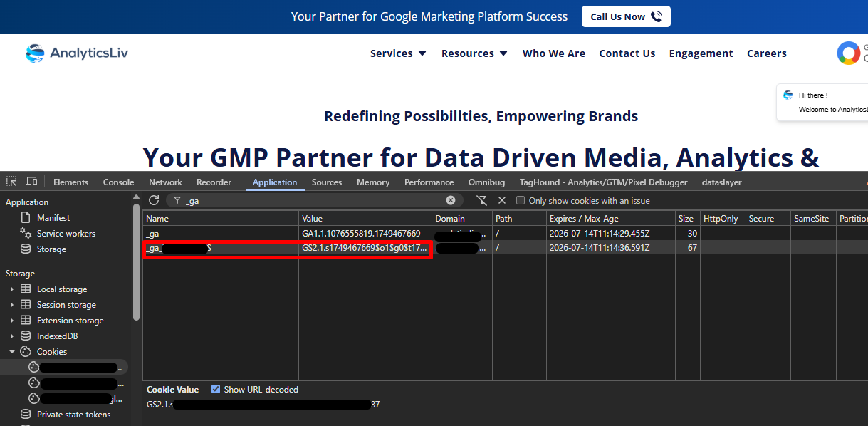Go to the Engagement page
This screenshot has width=868, height=426.
[x=701, y=53]
